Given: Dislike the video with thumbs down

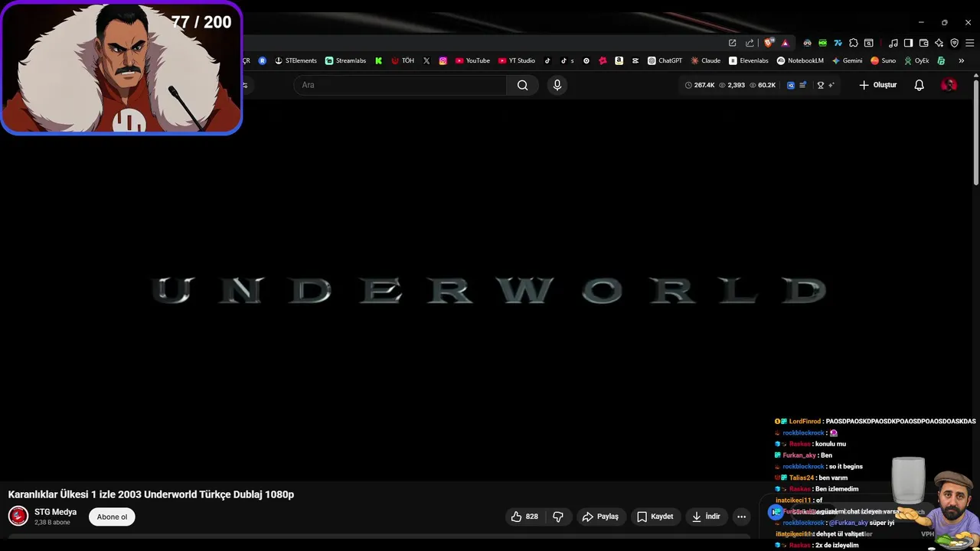Looking at the screenshot, I should [558, 517].
